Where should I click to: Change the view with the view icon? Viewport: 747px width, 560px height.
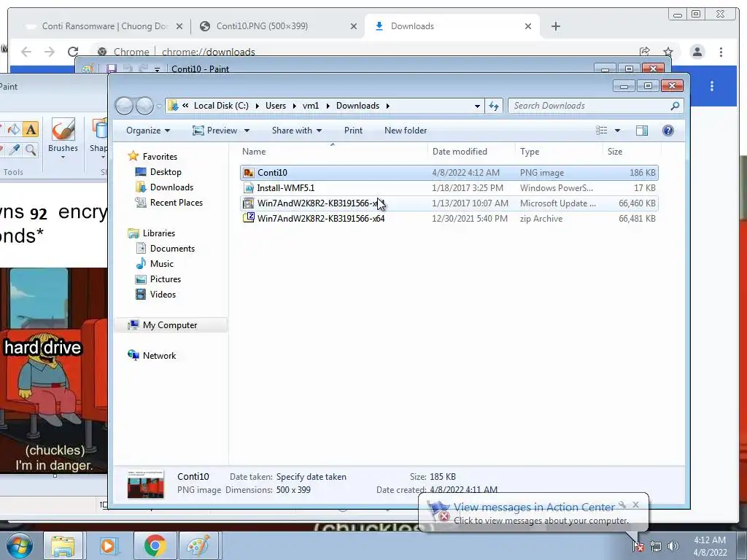(x=602, y=131)
